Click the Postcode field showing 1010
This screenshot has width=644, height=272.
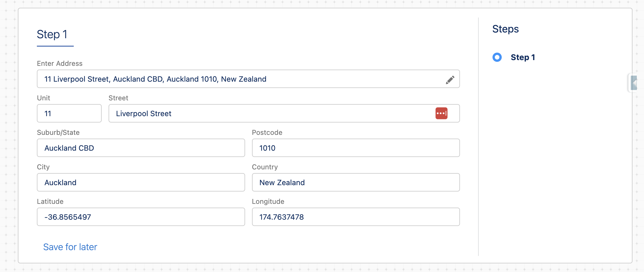pos(356,148)
